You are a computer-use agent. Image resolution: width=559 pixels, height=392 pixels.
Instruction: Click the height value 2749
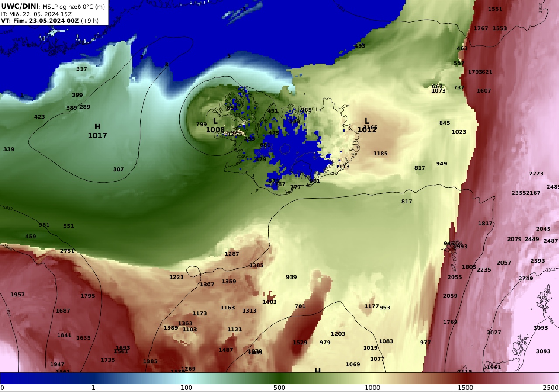[x=526, y=279]
